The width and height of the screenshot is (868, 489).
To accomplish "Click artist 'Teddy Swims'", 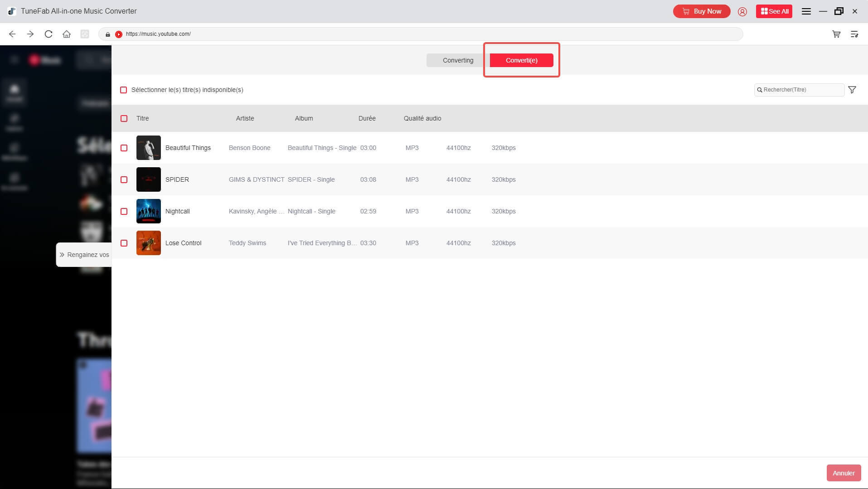I will pyautogui.click(x=247, y=243).
